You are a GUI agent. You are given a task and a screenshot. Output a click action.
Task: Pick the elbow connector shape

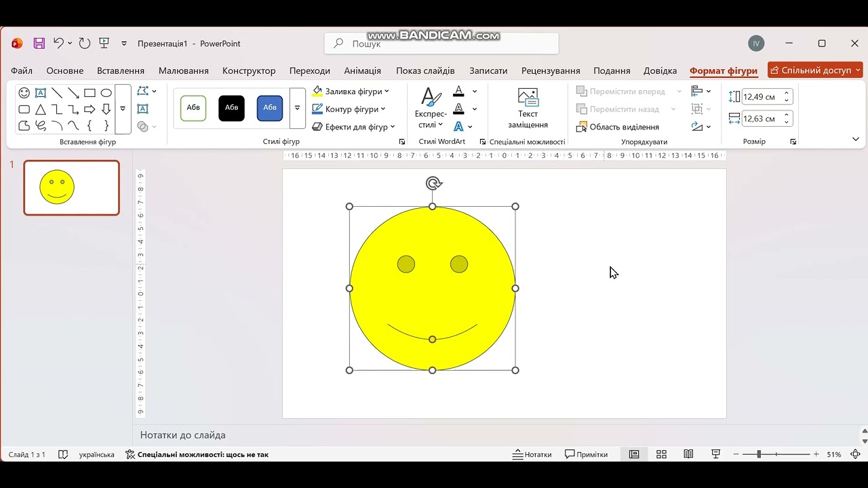(x=57, y=109)
